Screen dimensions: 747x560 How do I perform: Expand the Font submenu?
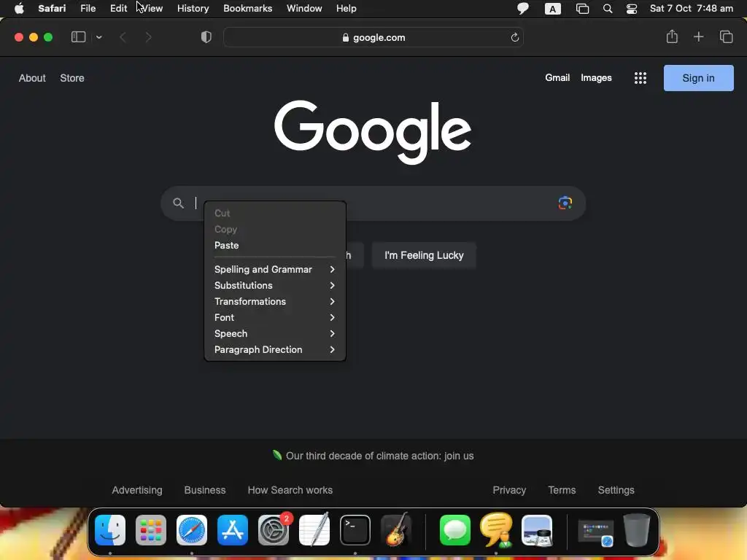pos(275,318)
